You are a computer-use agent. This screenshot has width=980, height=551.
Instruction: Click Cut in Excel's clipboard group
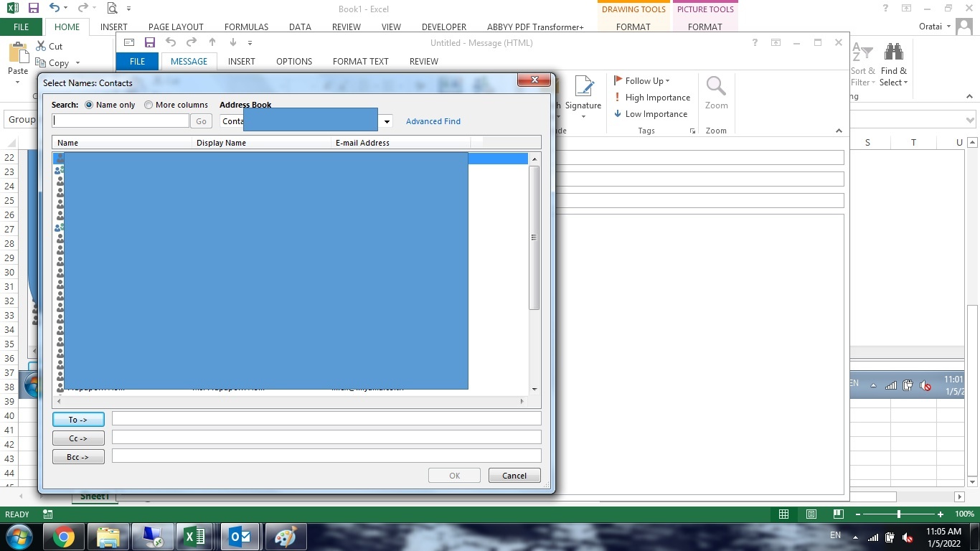point(50,46)
